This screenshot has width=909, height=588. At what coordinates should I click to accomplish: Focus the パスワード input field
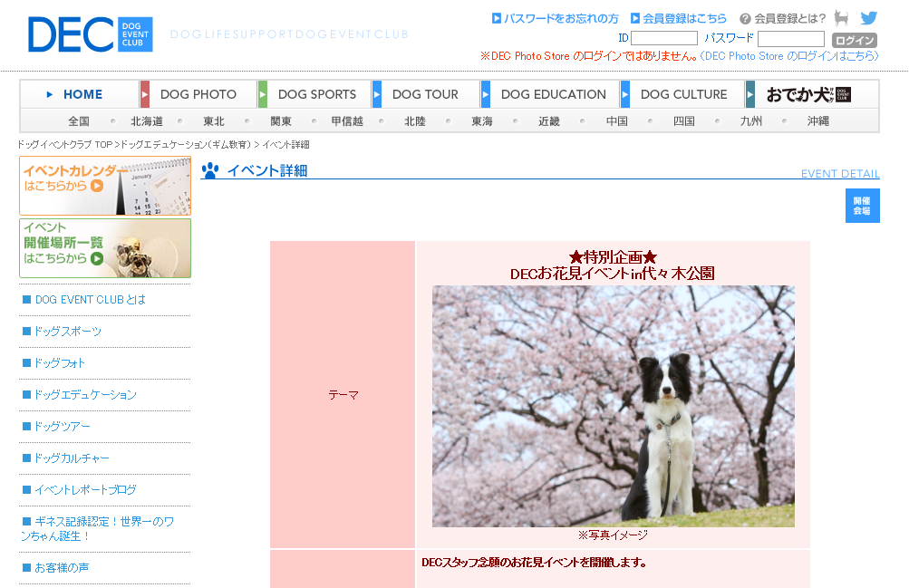click(791, 39)
